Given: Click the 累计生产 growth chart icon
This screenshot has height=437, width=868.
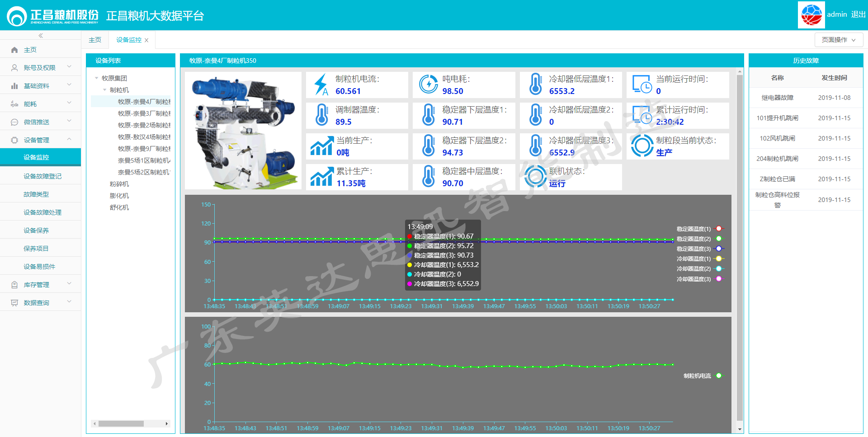Looking at the screenshot, I should point(321,177).
